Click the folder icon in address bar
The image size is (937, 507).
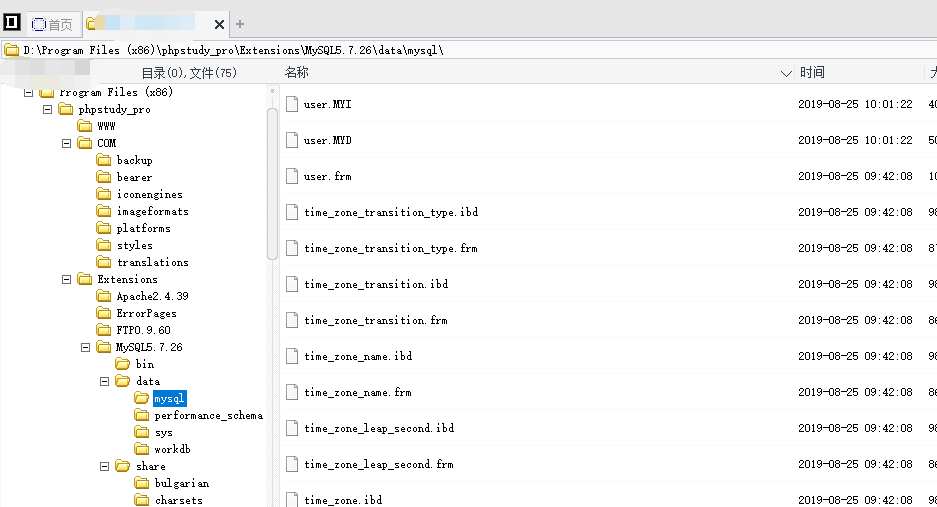pyautogui.click(x=11, y=50)
